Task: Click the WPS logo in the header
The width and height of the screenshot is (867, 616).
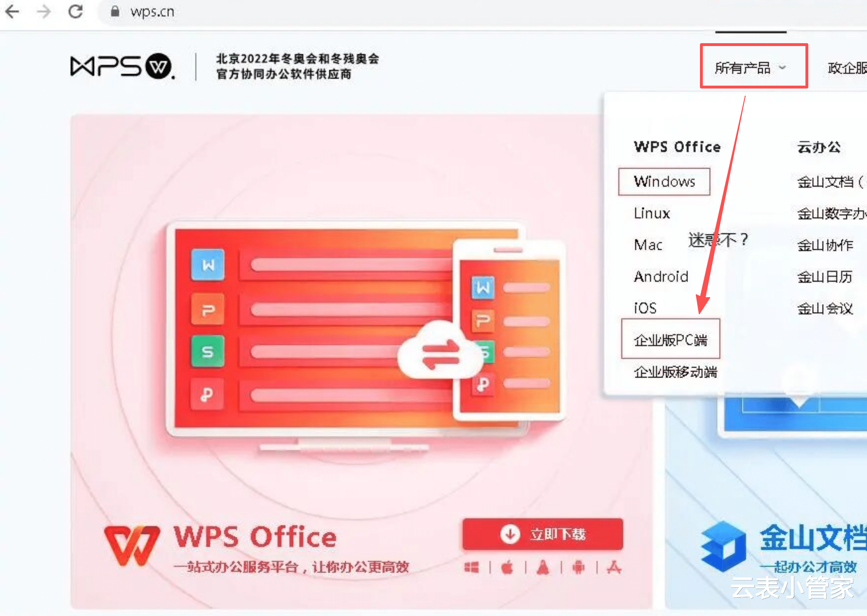Action: pos(123,66)
